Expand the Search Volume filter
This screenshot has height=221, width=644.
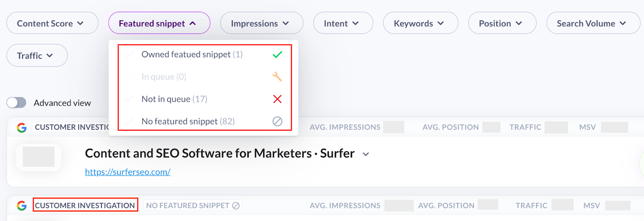tap(593, 23)
